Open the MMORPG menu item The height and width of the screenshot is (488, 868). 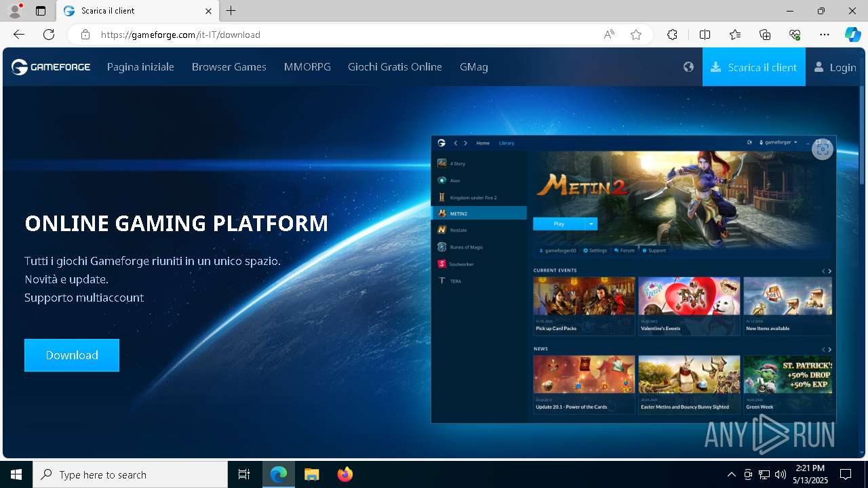[307, 66]
